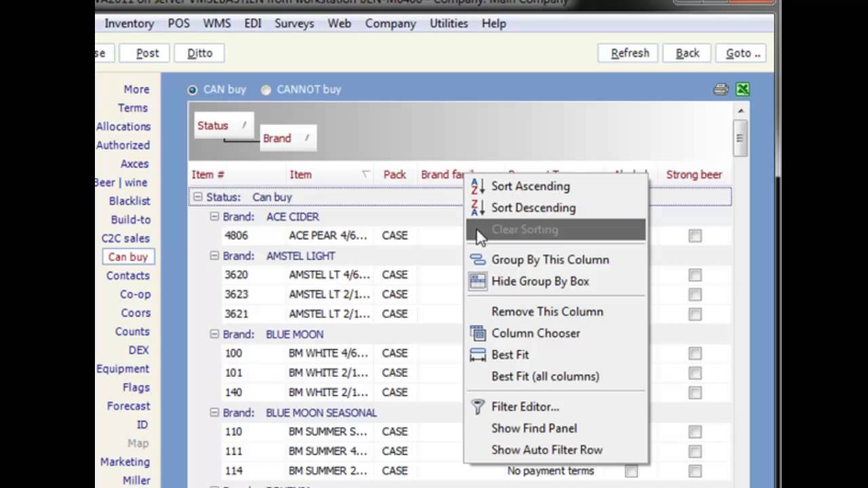Open the Contacts sidebar link
Image resolution: width=868 pixels, height=488 pixels.
click(x=127, y=276)
